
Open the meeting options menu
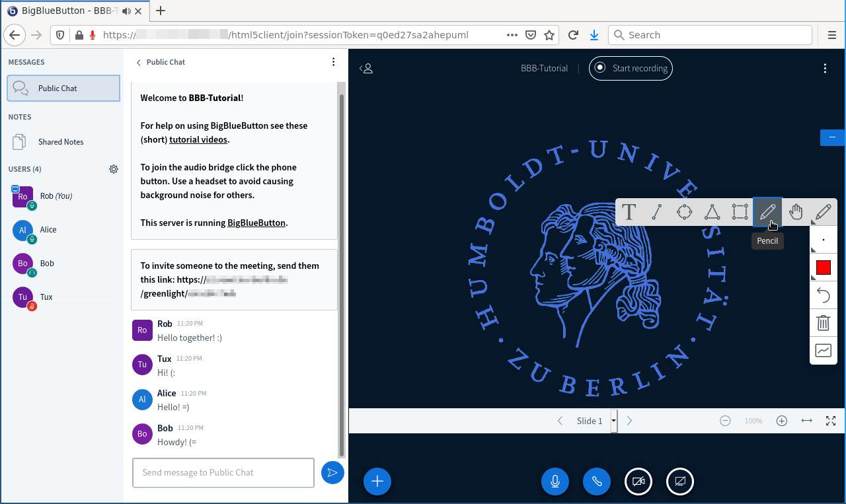(825, 68)
